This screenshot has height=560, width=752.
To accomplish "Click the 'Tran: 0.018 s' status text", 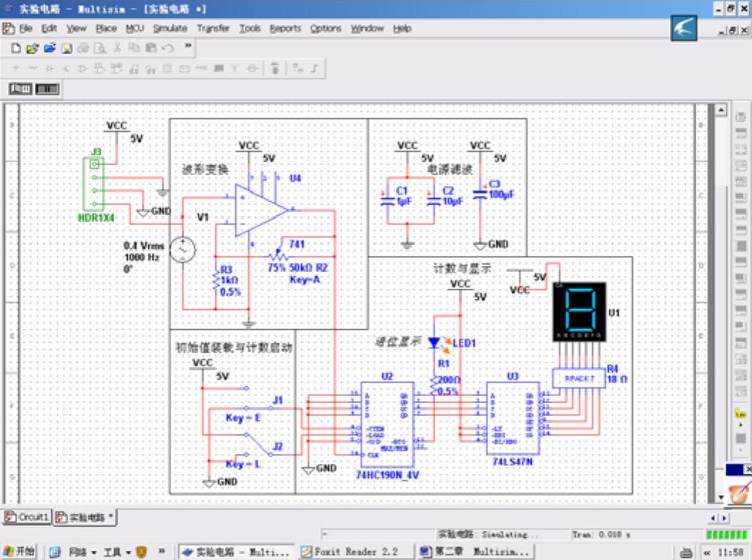I will point(602,534).
